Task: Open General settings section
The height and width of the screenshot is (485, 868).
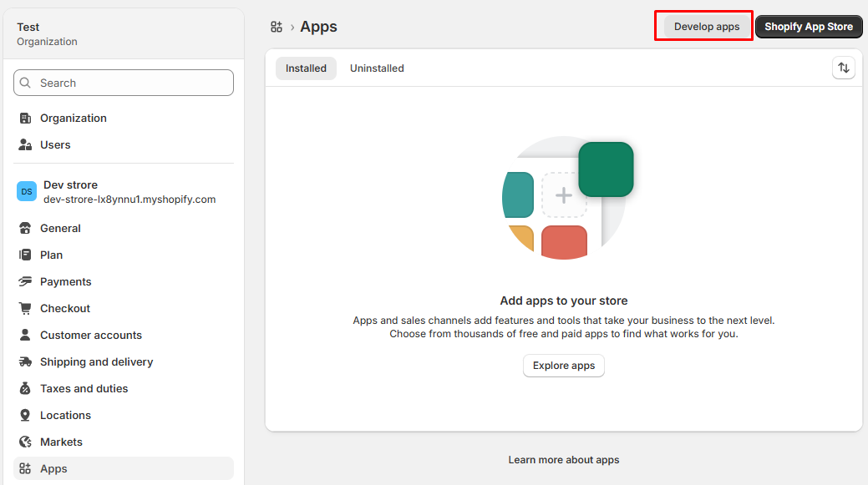Action: point(124,229)
